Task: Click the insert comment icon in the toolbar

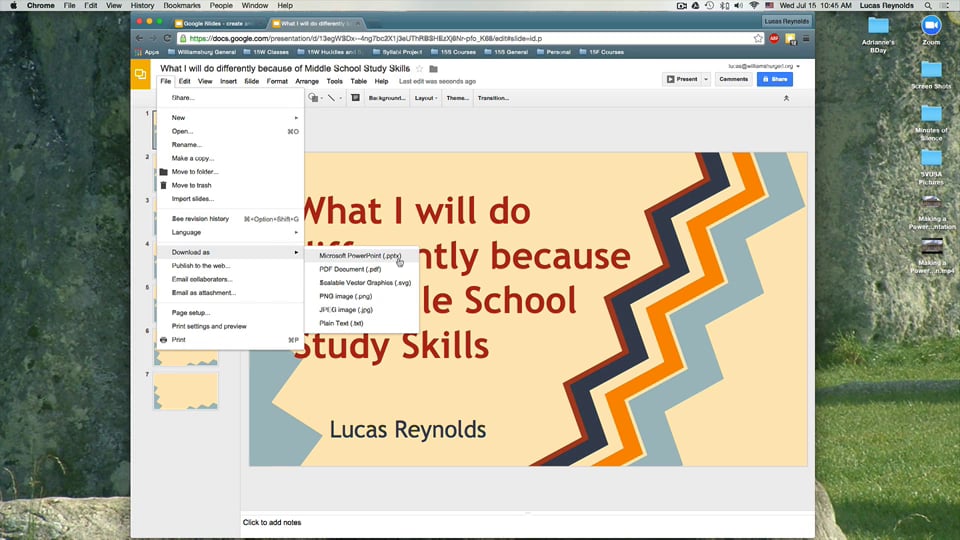Action: [x=355, y=98]
